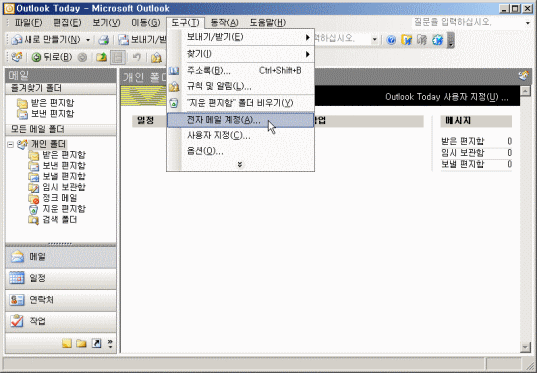Click 보낼 편지함 in the messages list

point(462,164)
